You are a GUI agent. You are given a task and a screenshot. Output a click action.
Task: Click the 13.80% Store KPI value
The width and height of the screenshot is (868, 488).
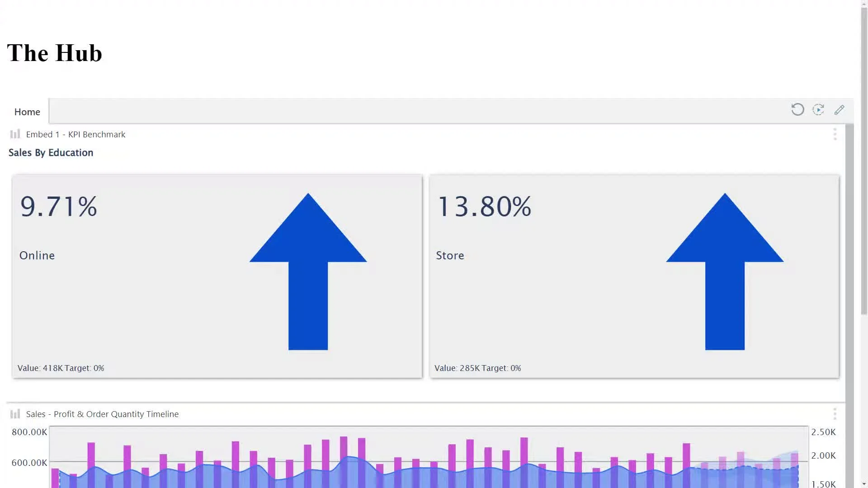tap(484, 207)
